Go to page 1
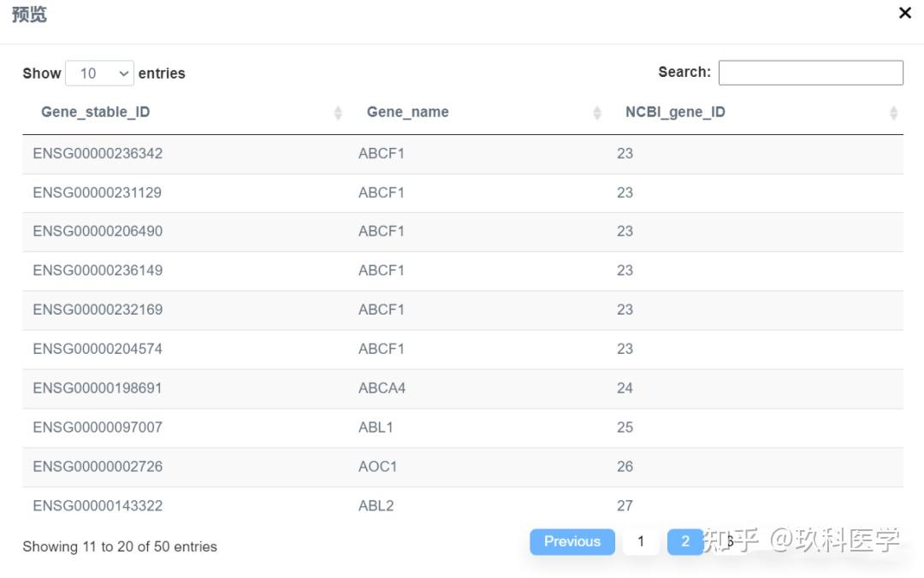 click(x=641, y=541)
